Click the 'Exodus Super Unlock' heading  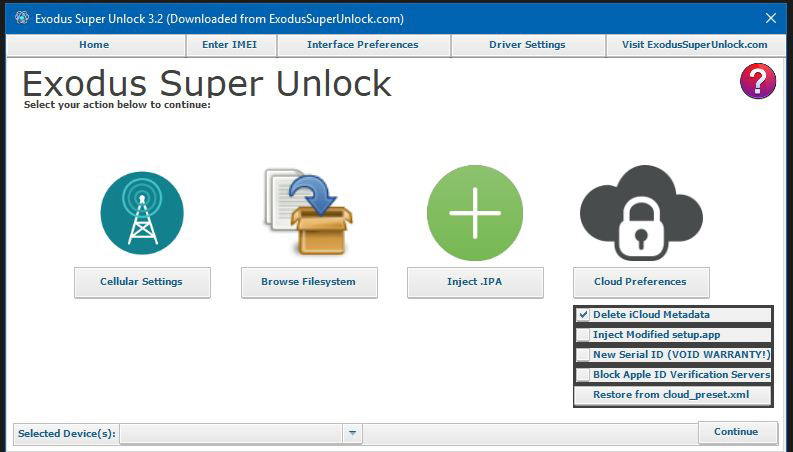[x=207, y=83]
